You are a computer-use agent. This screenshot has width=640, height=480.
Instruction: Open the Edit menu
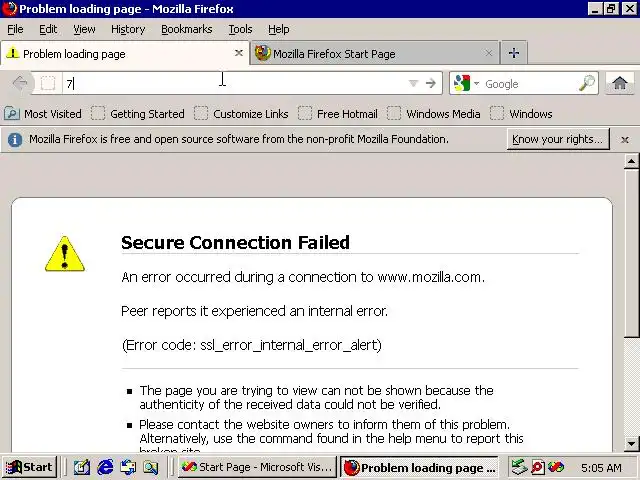[x=48, y=29]
